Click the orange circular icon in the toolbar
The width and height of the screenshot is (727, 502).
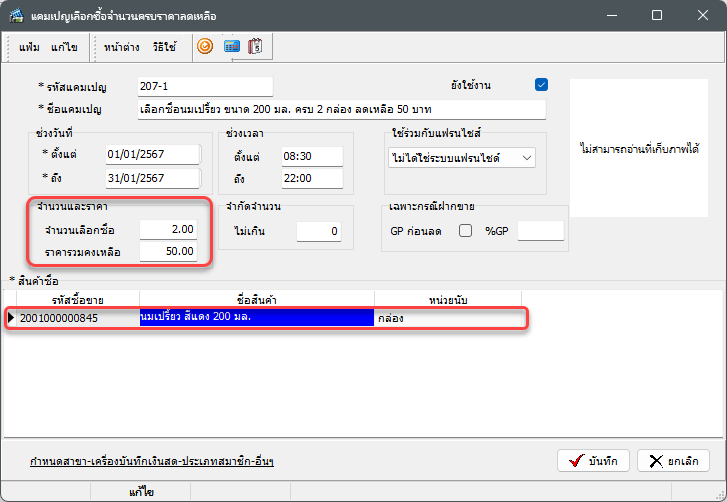point(205,46)
